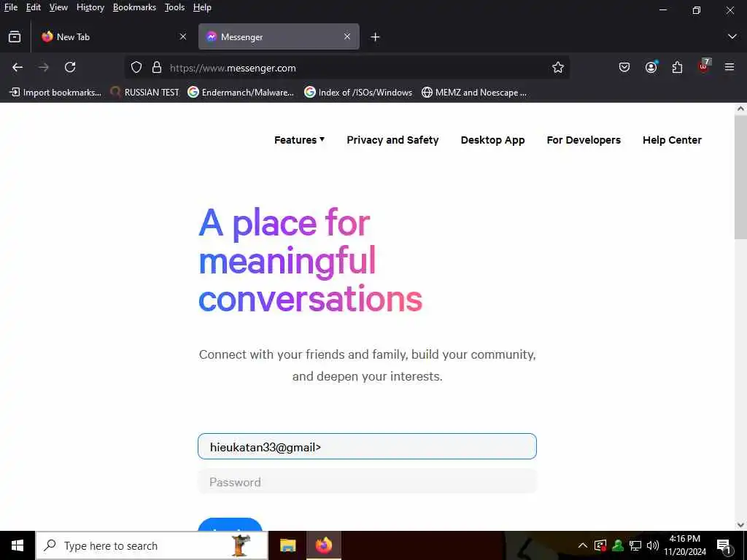Image resolution: width=747 pixels, height=560 pixels.
Task: Open the Help Center link
Action: (x=672, y=140)
